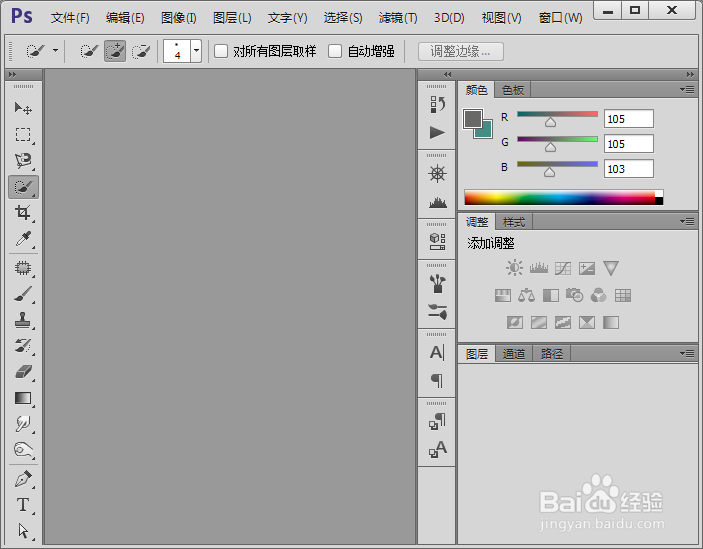Add a Vibrance adjustment
Screen dimensions: 703x549
[x=611, y=268]
